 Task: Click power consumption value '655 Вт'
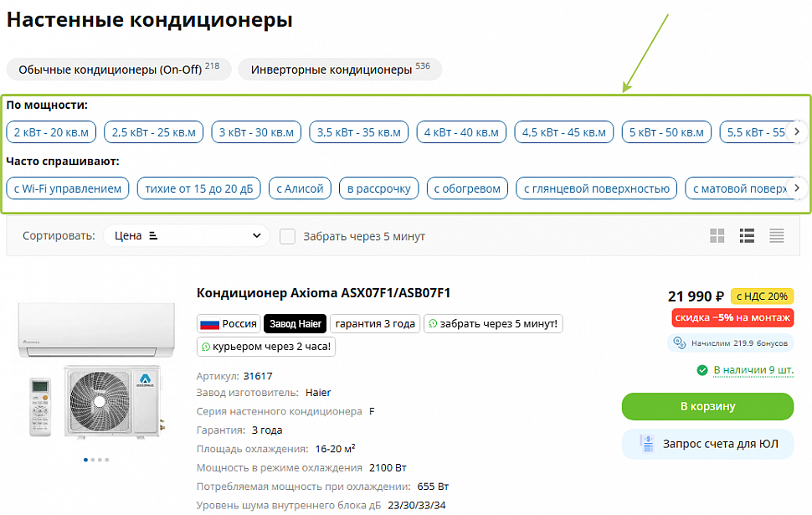(x=433, y=487)
